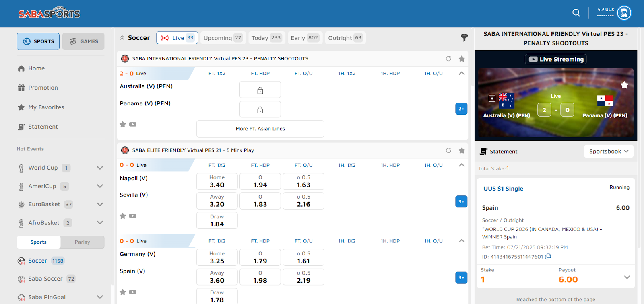Screen dimensions: 644x304
Task: Toggle favorite star on the live stream panel
Action: (624, 85)
